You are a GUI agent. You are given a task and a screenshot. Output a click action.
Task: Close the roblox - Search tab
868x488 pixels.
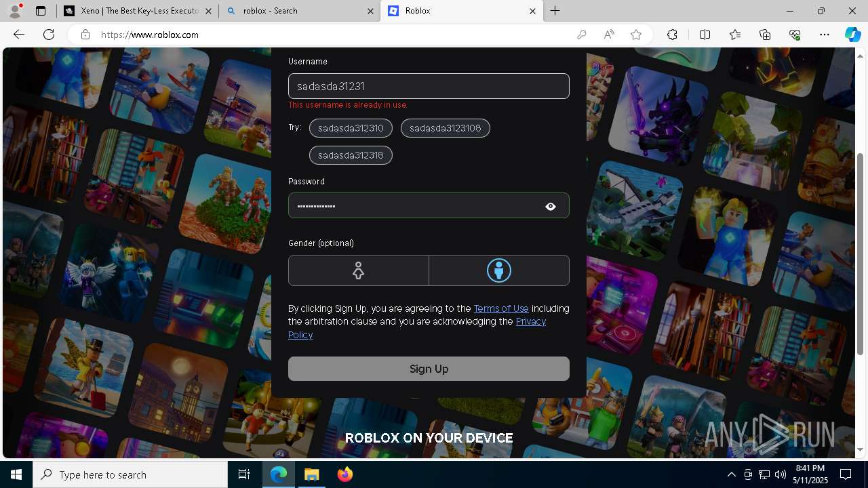[x=370, y=11]
